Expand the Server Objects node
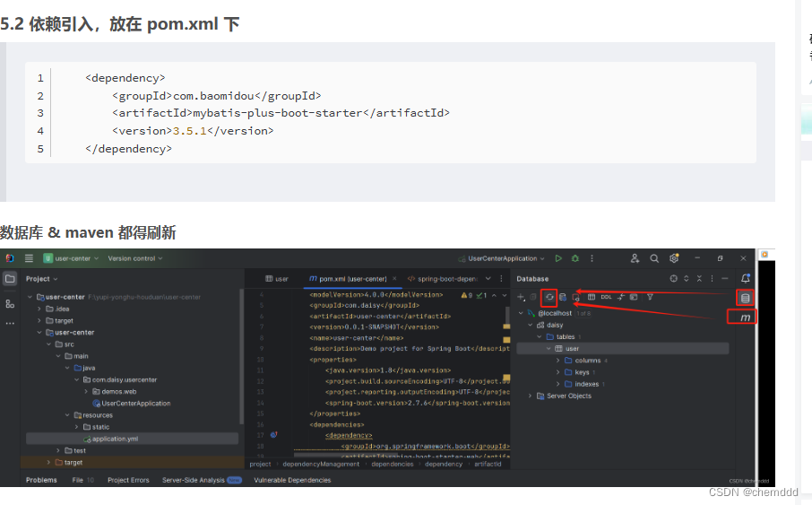 pyautogui.click(x=530, y=396)
